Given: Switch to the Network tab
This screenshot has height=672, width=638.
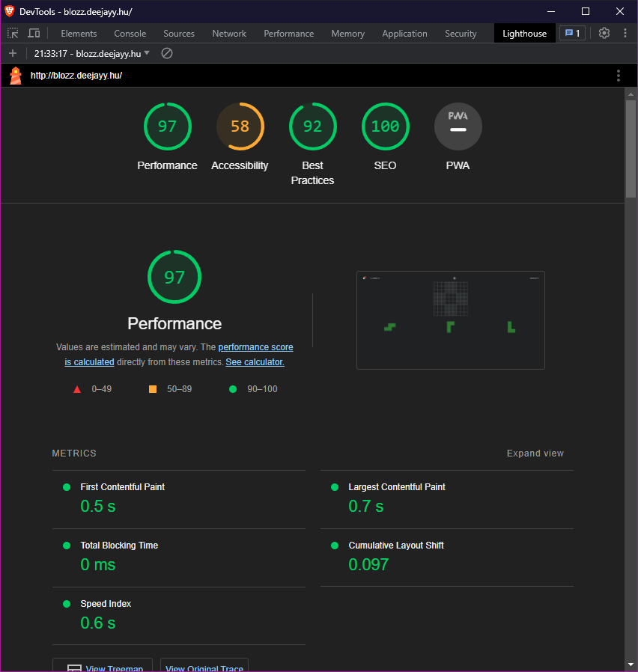Looking at the screenshot, I should pos(229,34).
